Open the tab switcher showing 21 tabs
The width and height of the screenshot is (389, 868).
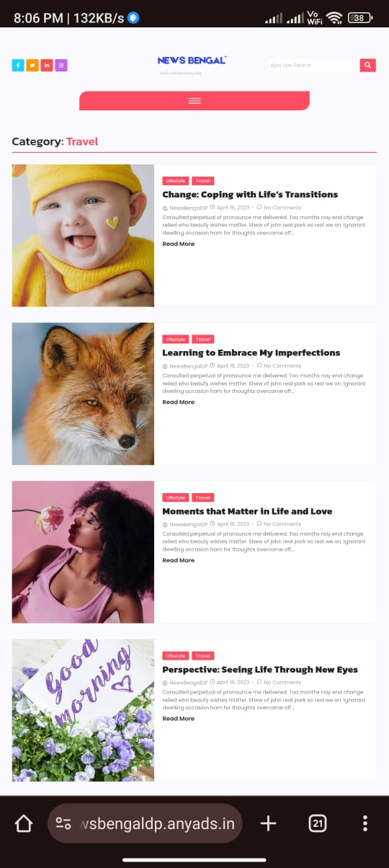tap(317, 823)
